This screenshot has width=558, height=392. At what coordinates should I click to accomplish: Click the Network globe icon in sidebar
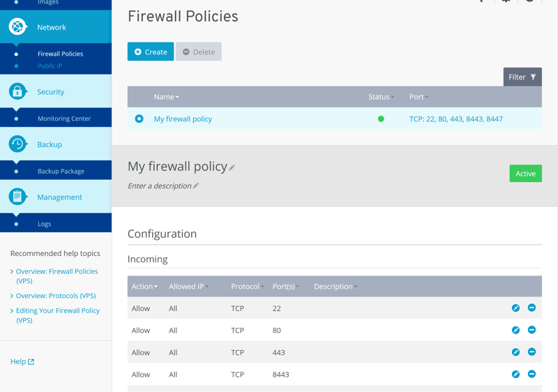click(17, 27)
